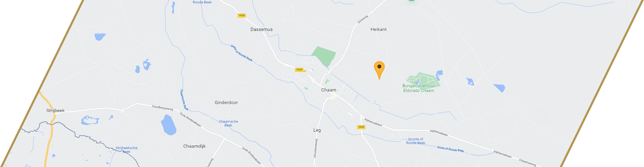Click the Heikant place name
The width and height of the screenshot is (644, 167).
tap(378, 29)
